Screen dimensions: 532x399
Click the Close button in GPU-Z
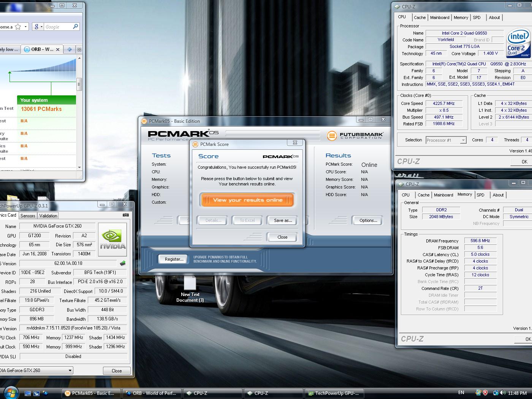tap(117, 370)
